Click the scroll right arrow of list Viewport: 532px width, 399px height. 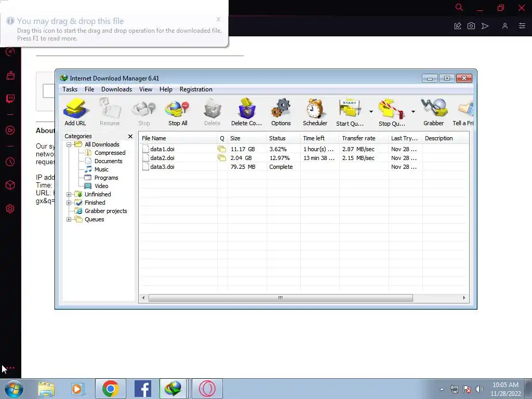click(x=464, y=298)
